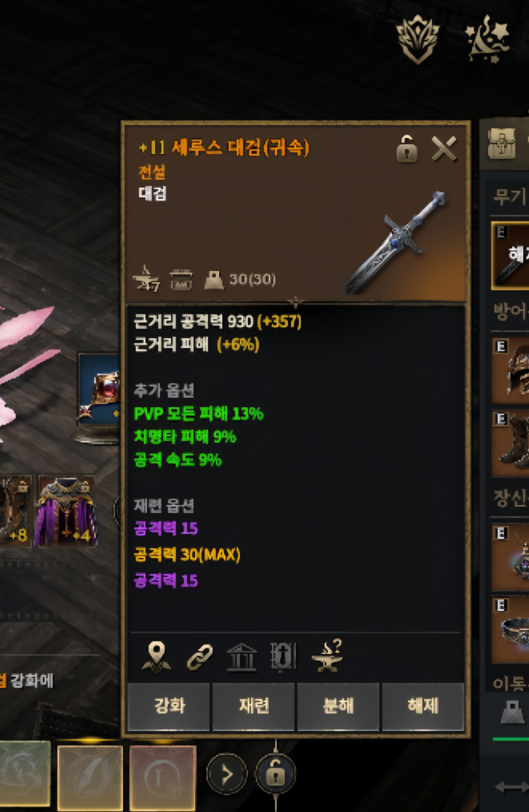This screenshot has height=812, width=529.
Task: Select the purple cloak +4 equipment slot
Action: click(67, 511)
